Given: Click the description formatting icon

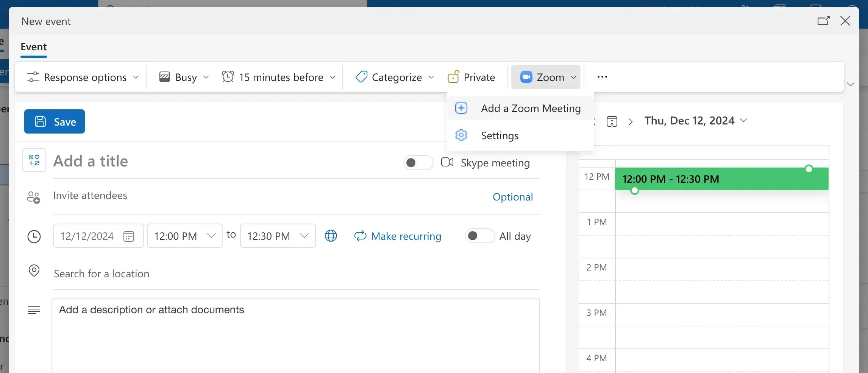Looking at the screenshot, I should tap(34, 310).
